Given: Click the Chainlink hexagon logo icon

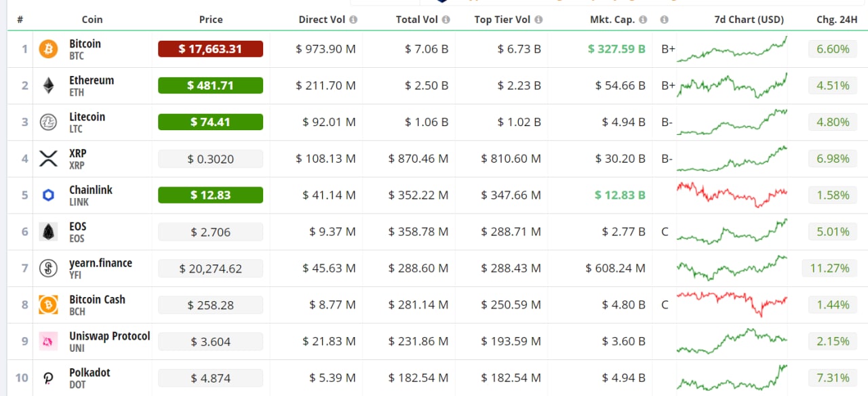Looking at the screenshot, I should coord(48,195).
